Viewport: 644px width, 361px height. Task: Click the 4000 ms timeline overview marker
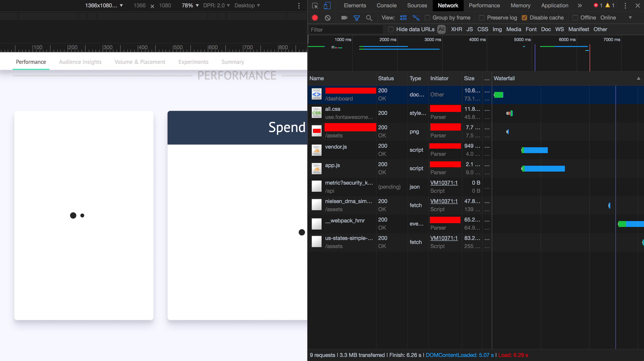pyautogui.click(x=477, y=40)
